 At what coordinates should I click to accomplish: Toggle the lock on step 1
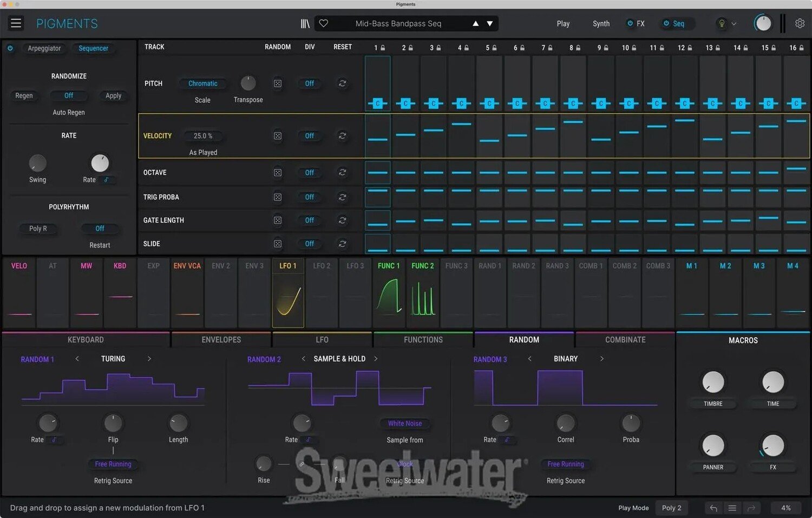383,48
